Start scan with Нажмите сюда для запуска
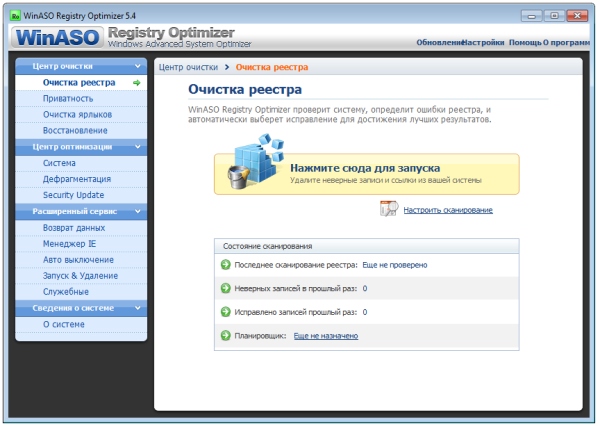This screenshot has width=600, height=426. [x=365, y=168]
